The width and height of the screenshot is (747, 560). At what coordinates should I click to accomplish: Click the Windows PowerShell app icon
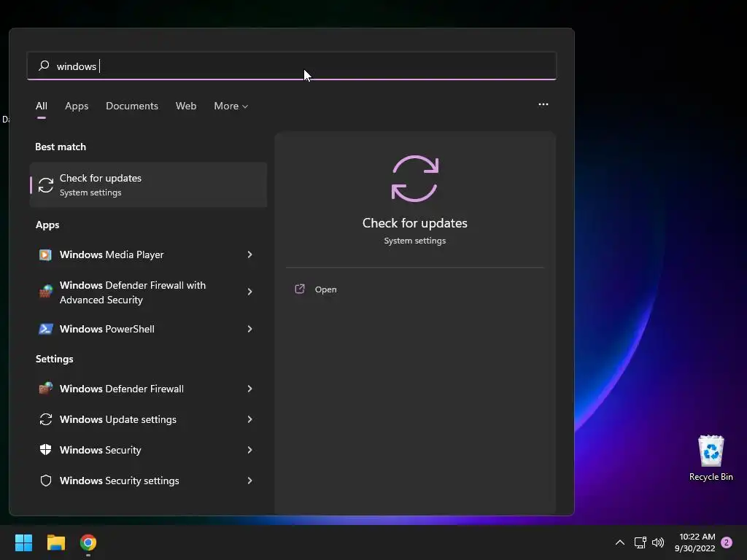point(46,329)
